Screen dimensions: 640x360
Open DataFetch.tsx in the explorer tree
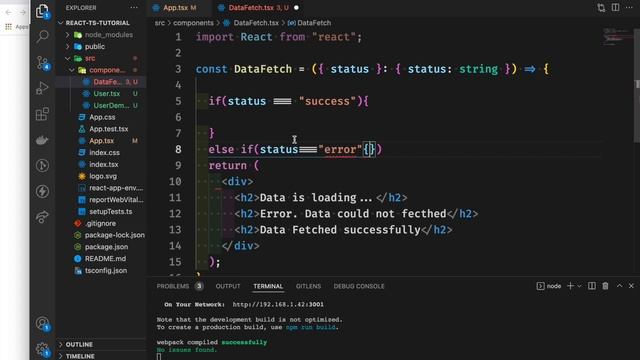pos(101,82)
